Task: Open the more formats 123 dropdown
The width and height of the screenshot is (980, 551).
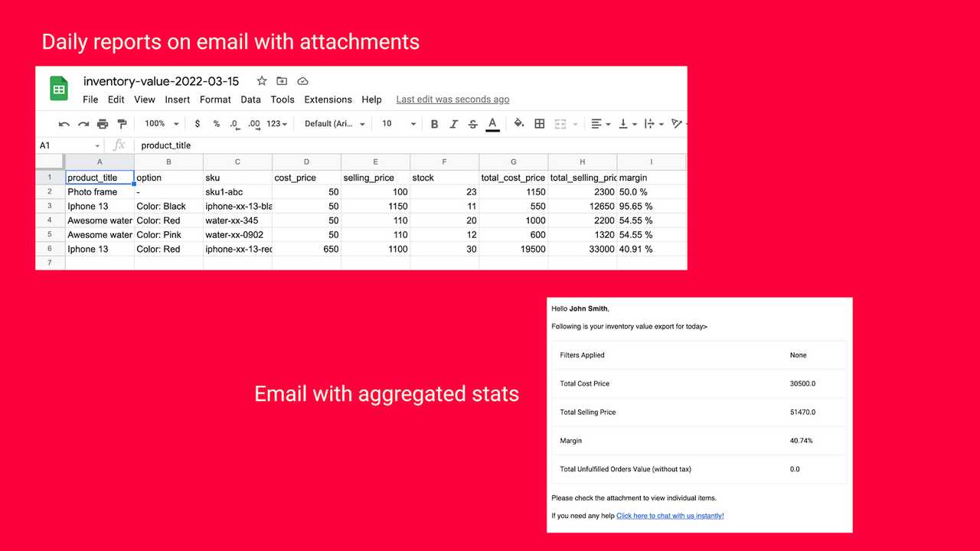Action: coord(276,124)
